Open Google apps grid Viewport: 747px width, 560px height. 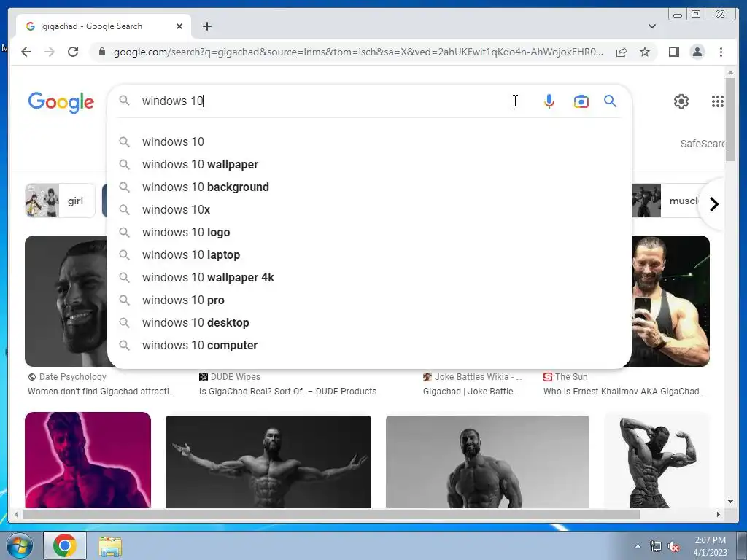click(718, 101)
